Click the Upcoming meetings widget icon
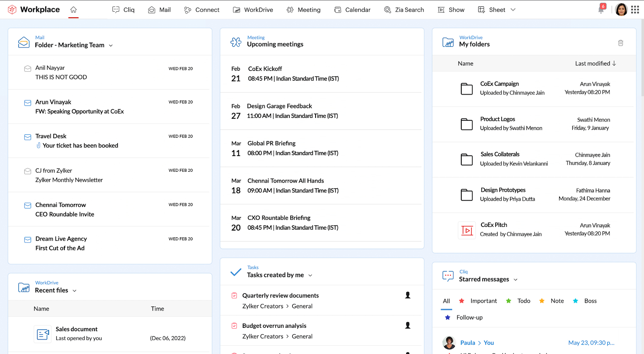Viewport: 644px width, 354px height. coord(236,42)
